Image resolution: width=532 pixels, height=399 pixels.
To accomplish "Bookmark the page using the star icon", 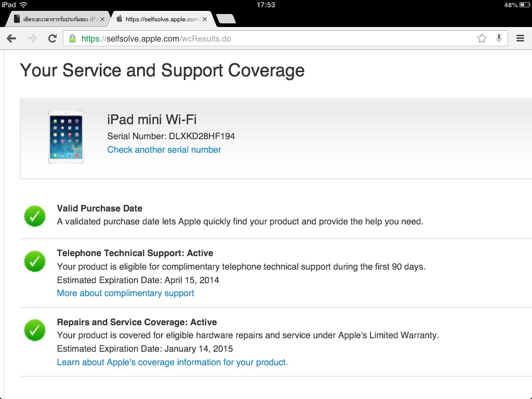I will 482,38.
